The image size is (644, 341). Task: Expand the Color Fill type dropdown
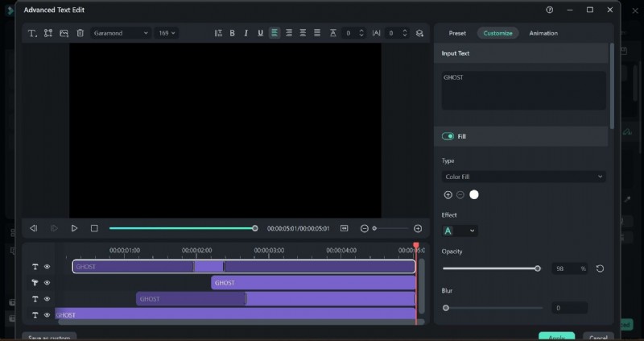(523, 177)
